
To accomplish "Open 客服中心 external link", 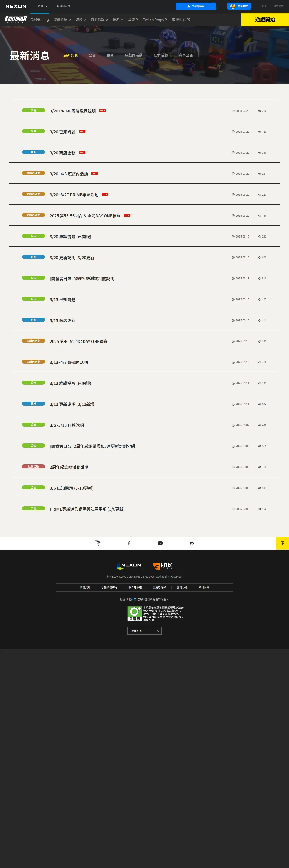I will click(181, 20).
